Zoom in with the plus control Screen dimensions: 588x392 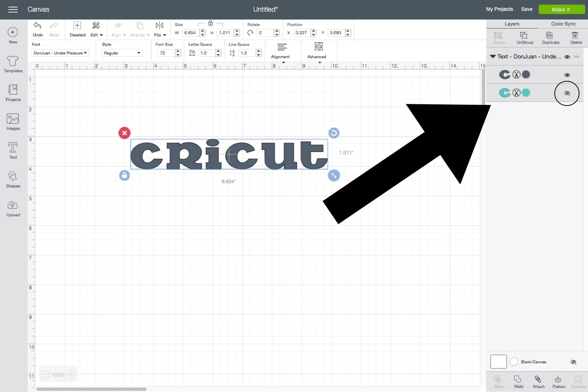[71, 375]
